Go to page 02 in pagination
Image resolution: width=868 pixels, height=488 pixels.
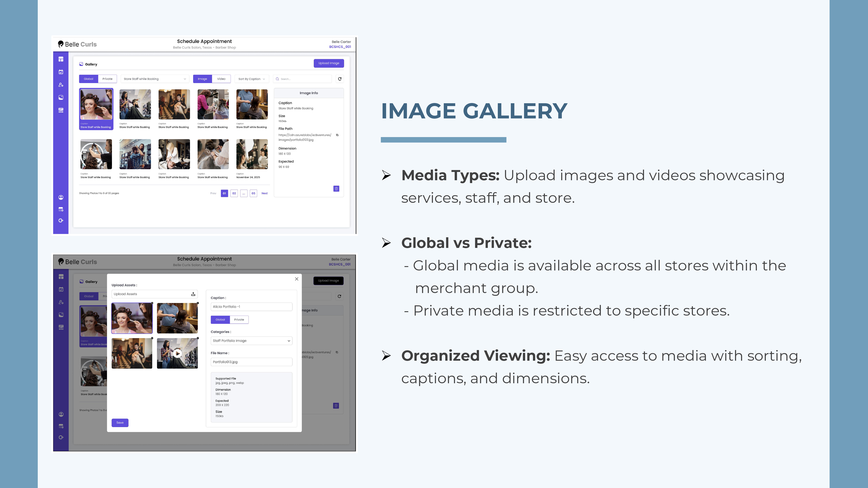(x=234, y=193)
